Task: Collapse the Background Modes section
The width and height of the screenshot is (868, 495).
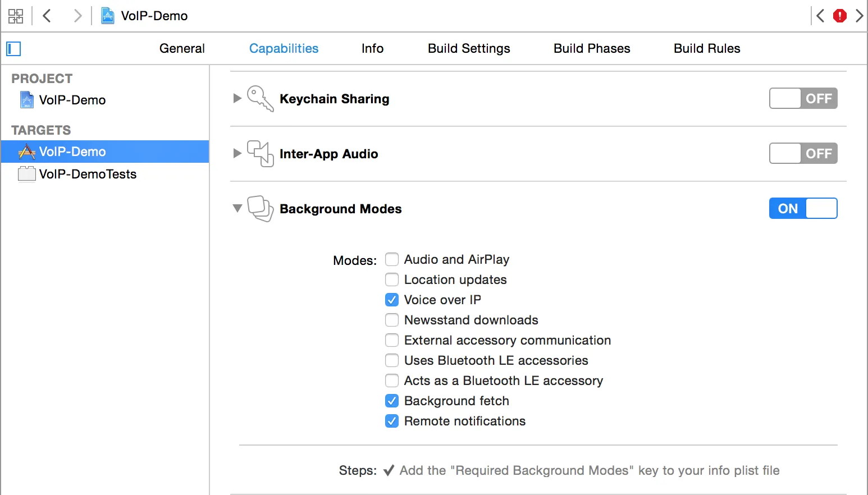Action: click(237, 208)
